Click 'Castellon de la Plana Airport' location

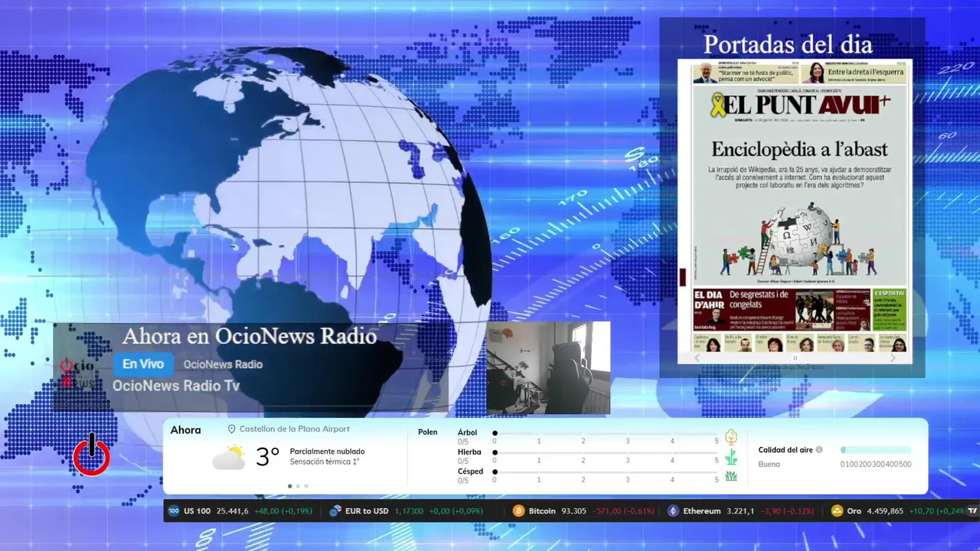295,429
